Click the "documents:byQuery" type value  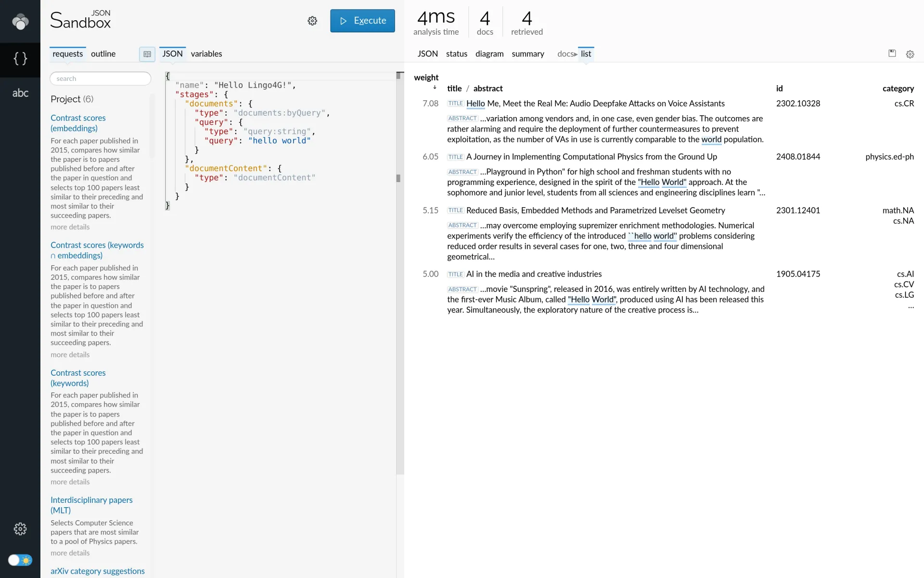click(x=280, y=113)
